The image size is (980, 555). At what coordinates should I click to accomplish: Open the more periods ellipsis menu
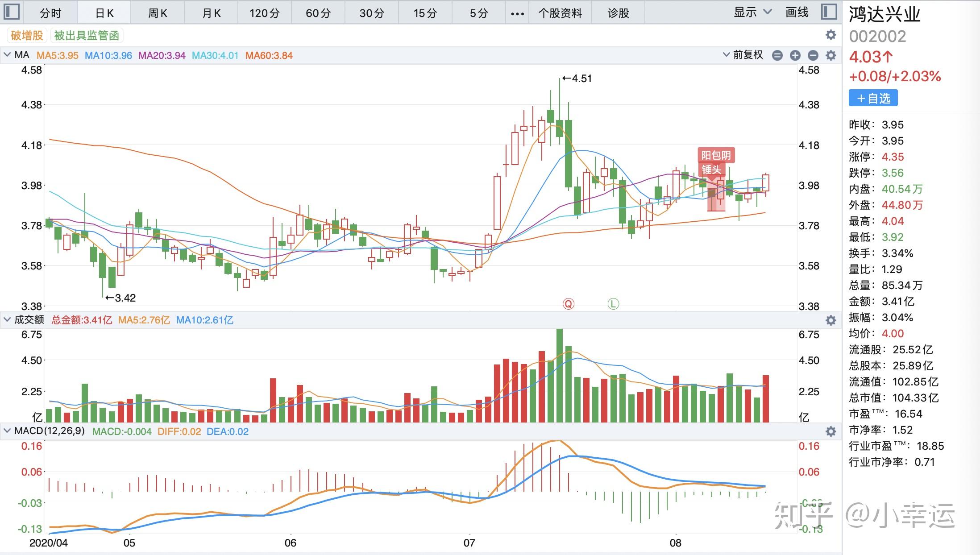click(517, 13)
